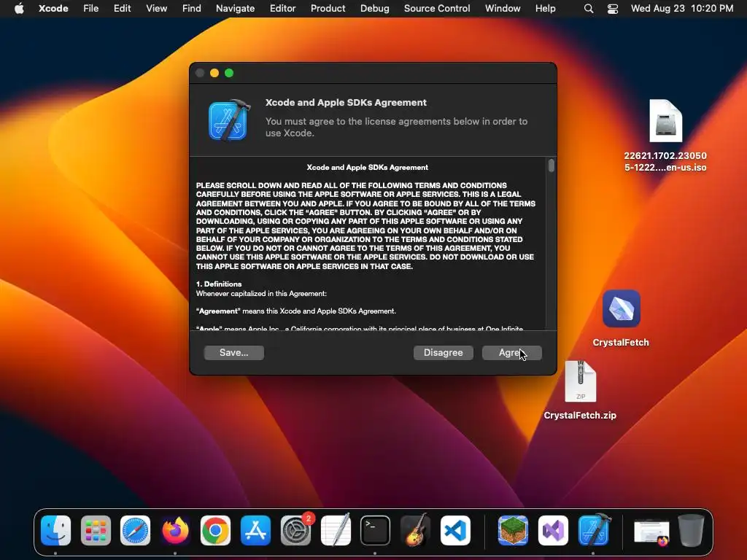Open the Editor menu

click(x=282, y=8)
